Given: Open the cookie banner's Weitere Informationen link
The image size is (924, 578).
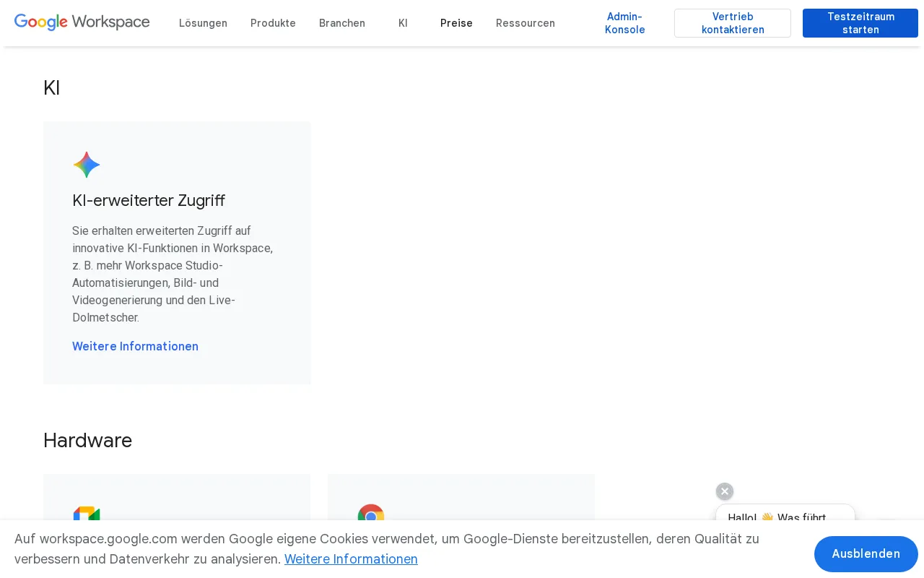Looking at the screenshot, I should tap(351, 559).
